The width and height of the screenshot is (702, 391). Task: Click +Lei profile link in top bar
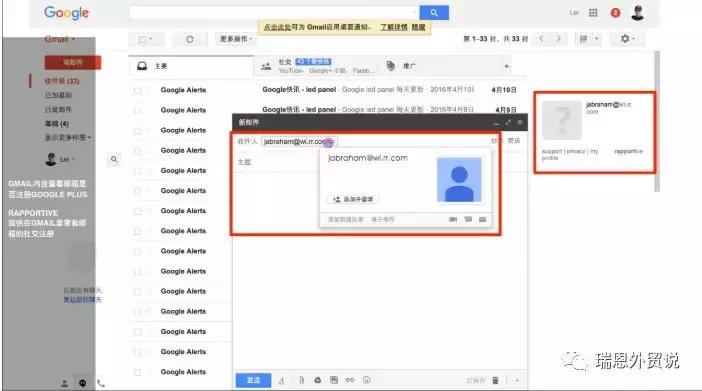tap(574, 13)
